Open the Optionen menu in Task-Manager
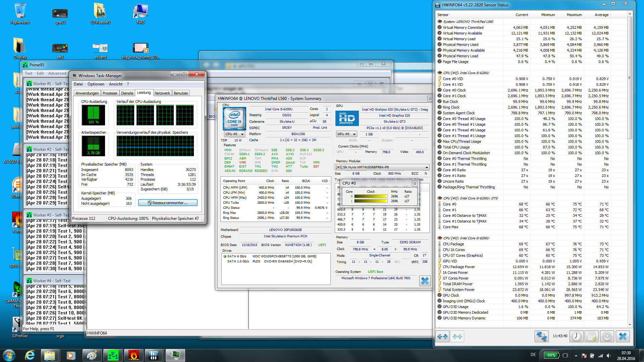 pos(96,84)
